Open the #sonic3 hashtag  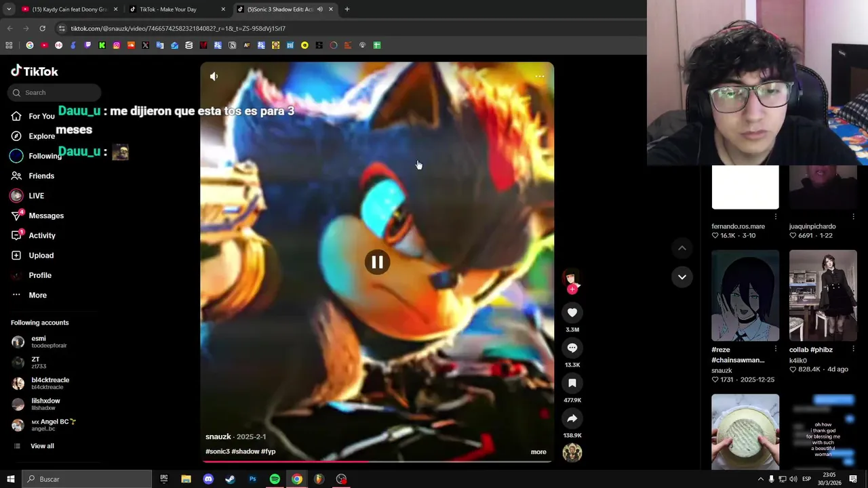[x=218, y=451]
